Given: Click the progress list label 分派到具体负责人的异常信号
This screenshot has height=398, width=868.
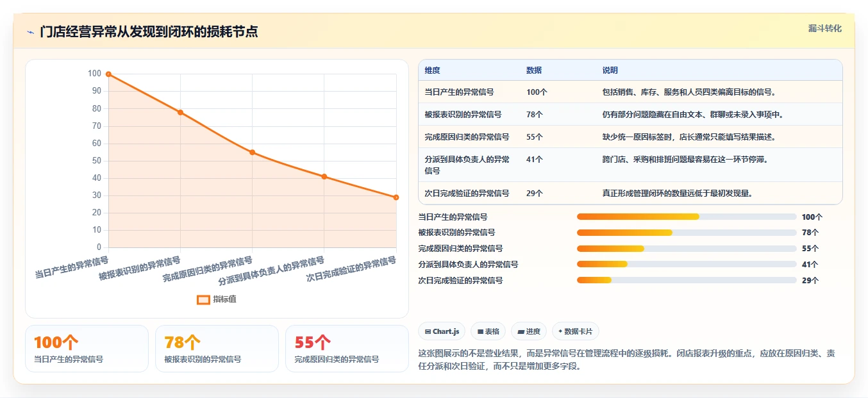Looking at the screenshot, I should pos(468,264).
